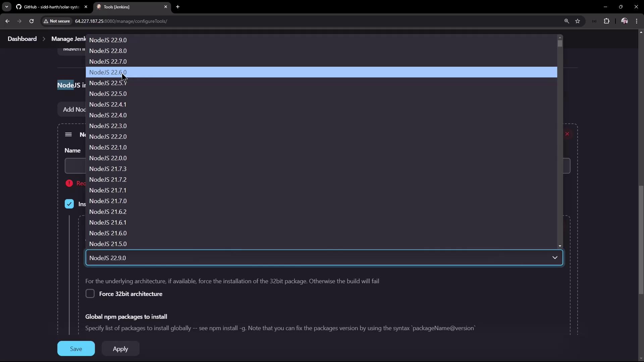The width and height of the screenshot is (644, 362).
Task: Open a new browser tab
Action: point(178,7)
